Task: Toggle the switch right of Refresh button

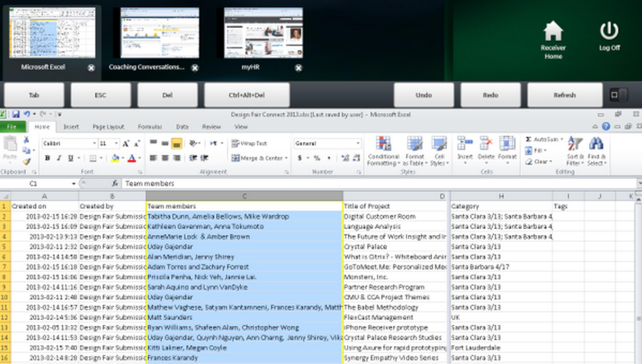Action: (619, 95)
